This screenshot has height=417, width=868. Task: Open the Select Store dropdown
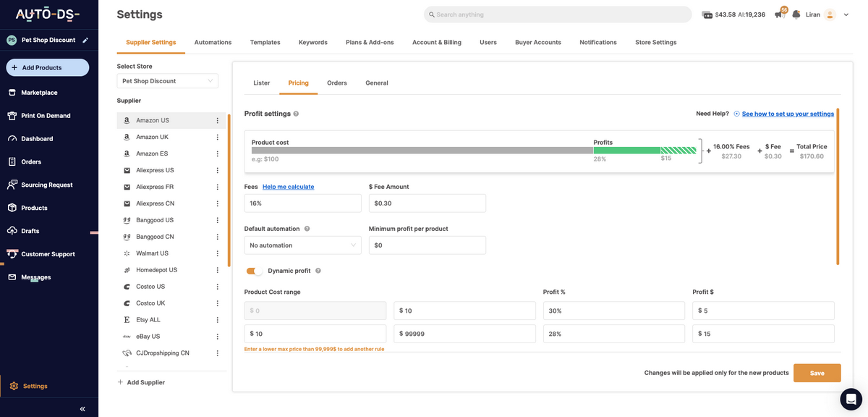coord(167,80)
